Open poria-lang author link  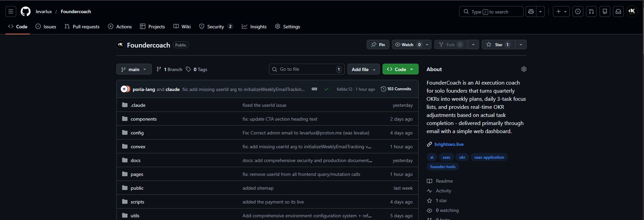click(x=144, y=89)
